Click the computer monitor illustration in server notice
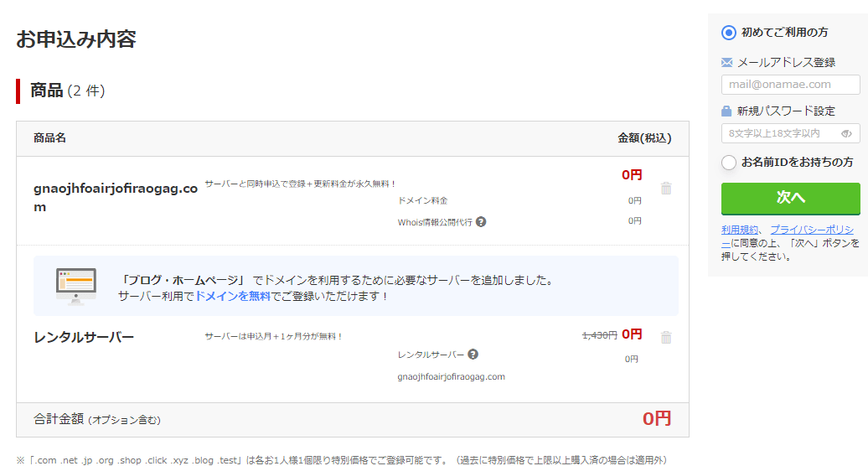Screen dimensions: 868x466 (76, 286)
